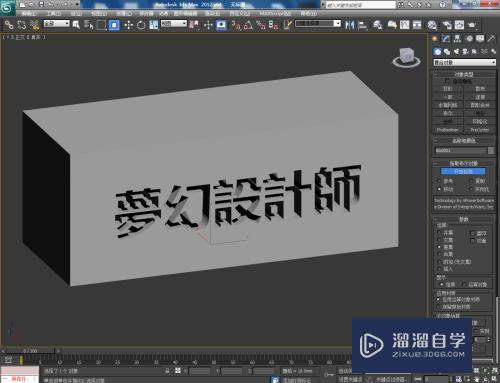Click the Select and Manipulate tool
The image size is (500, 383).
pyautogui.click(x=208, y=25)
